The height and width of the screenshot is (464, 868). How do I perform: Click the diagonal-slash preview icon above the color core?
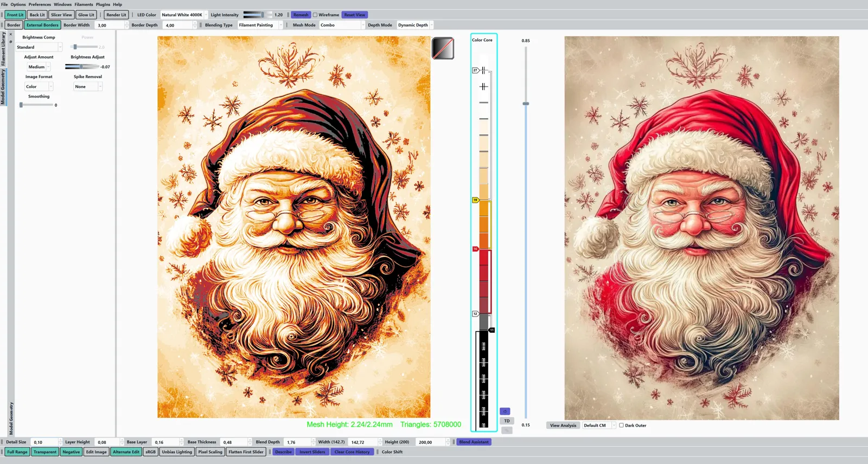point(443,48)
